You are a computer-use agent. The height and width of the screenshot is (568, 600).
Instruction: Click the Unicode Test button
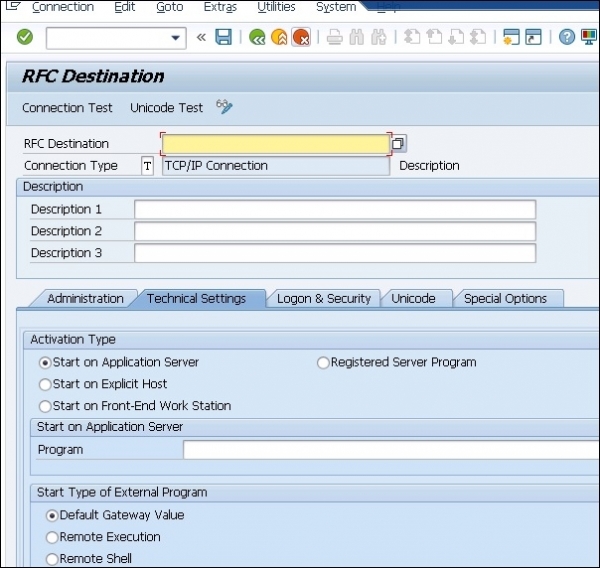point(166,108)
